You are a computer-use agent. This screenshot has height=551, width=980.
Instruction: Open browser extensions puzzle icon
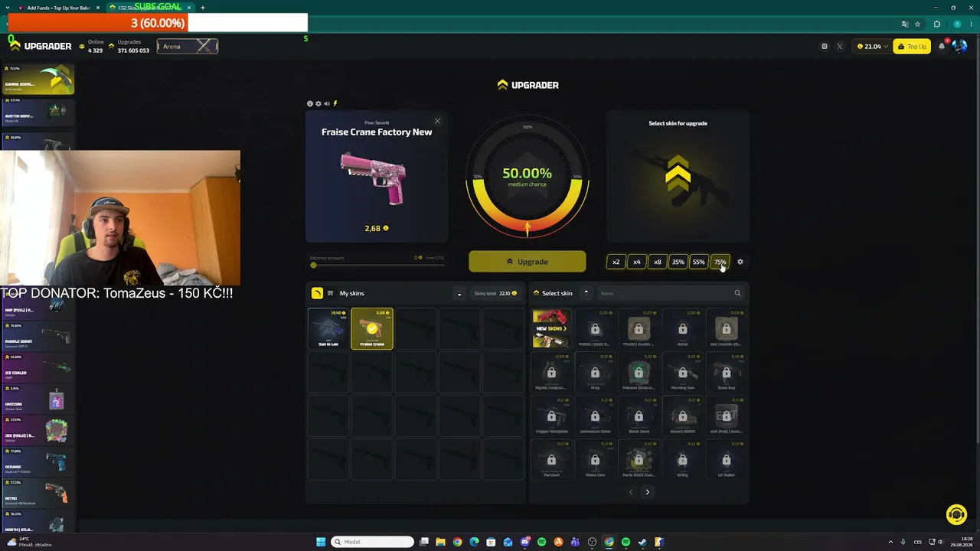pos(936,24)
